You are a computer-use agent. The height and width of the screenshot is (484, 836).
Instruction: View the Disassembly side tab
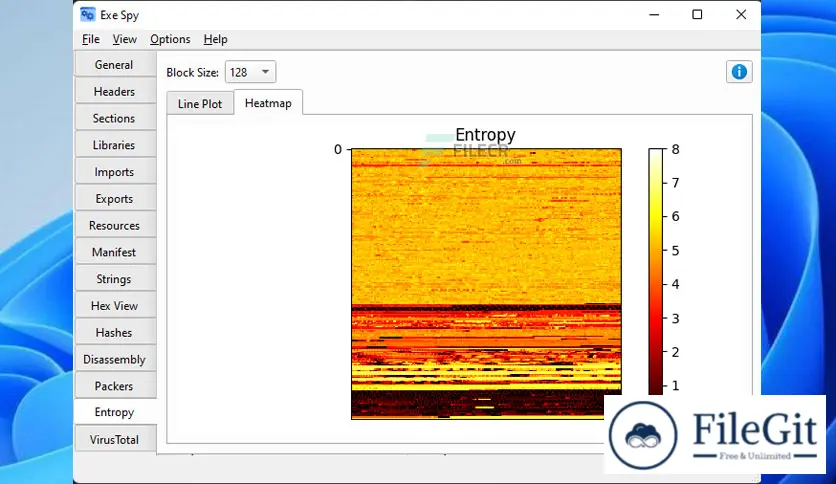114,359
